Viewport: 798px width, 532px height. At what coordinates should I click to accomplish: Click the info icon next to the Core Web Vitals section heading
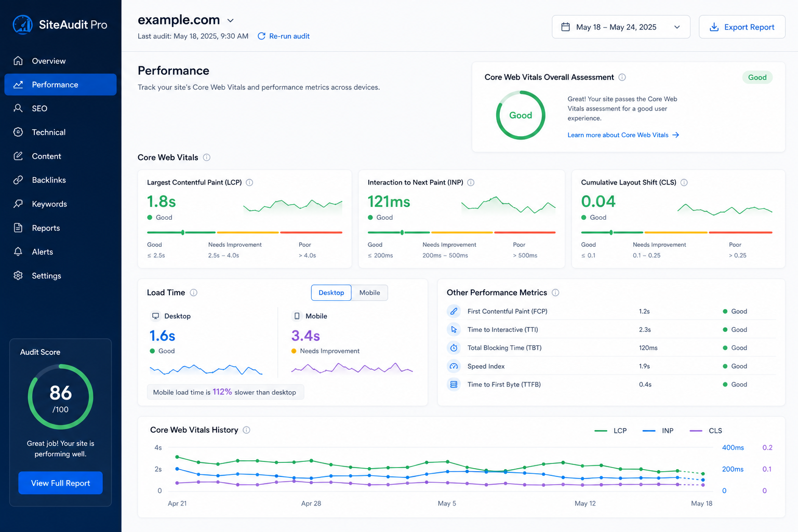coord(207,157)
